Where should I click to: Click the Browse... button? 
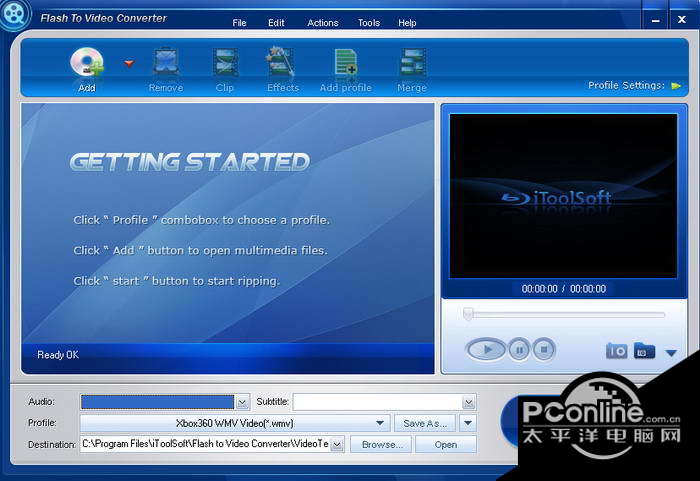pos(381,445)
